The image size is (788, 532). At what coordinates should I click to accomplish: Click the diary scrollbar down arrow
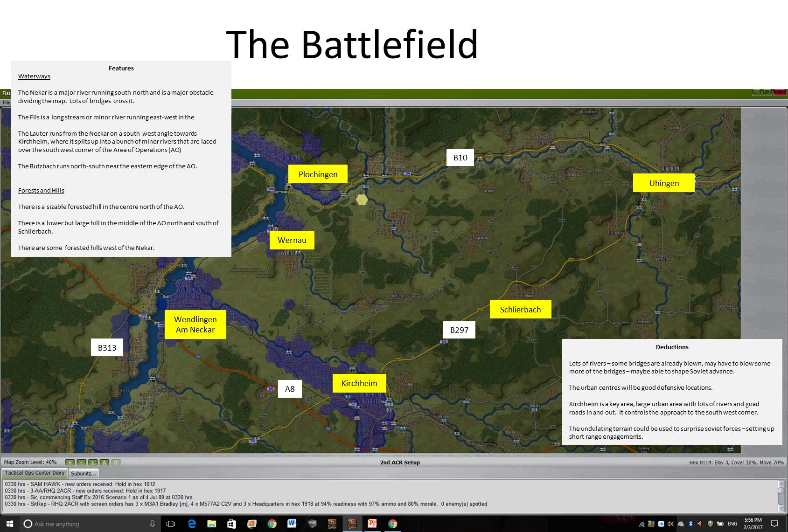pyautogui.click(x=781, y=508)
